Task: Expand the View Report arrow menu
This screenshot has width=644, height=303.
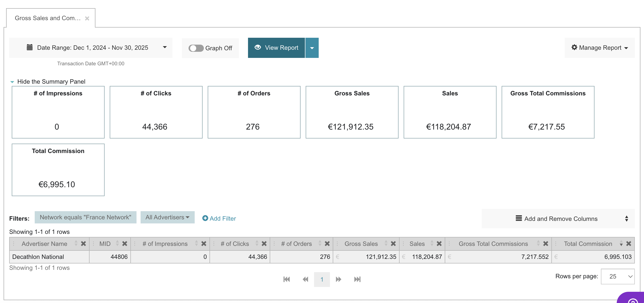Action: (x=312, y=48)
